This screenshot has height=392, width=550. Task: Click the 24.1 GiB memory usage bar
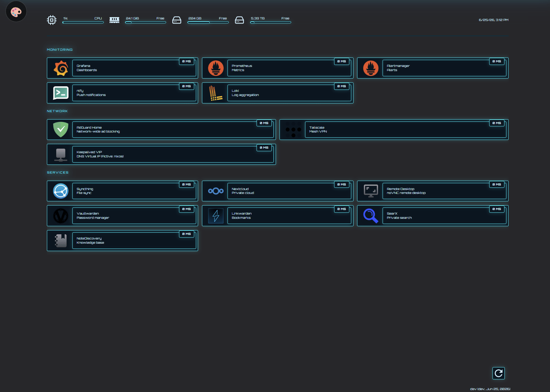point(145,22)
